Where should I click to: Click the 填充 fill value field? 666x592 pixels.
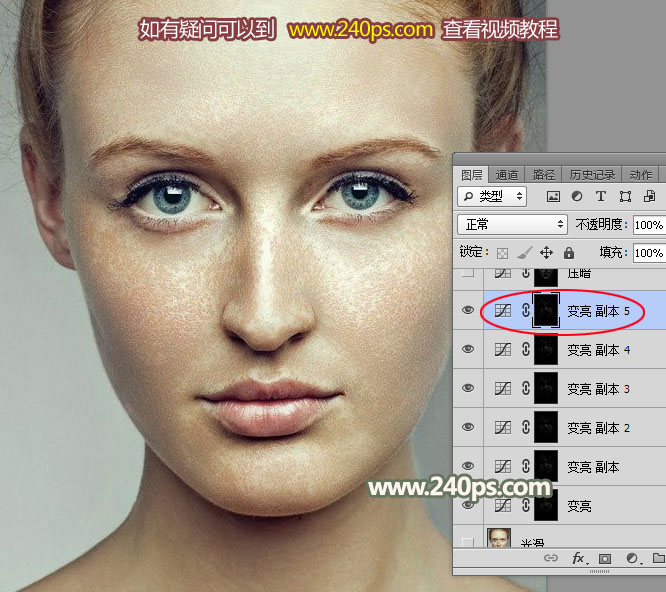pos(649,253)
